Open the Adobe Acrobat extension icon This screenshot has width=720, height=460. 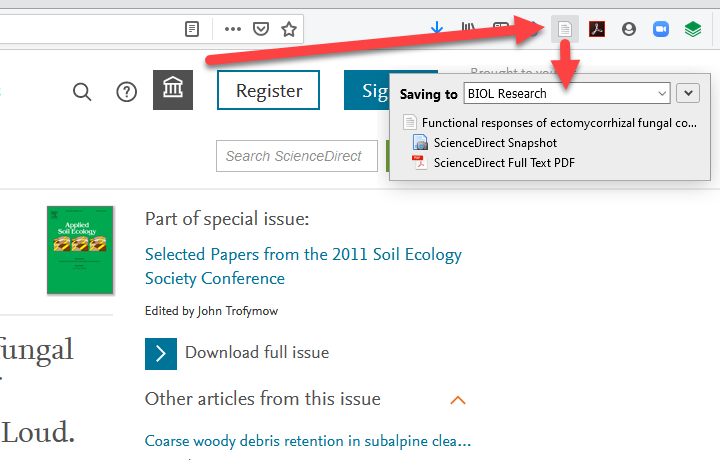click(x=596, y=29)
